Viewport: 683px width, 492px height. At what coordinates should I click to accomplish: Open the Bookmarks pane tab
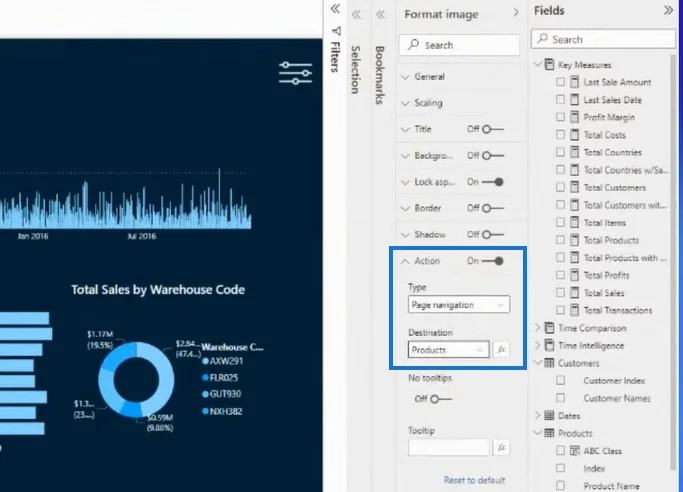click(380, 75)
